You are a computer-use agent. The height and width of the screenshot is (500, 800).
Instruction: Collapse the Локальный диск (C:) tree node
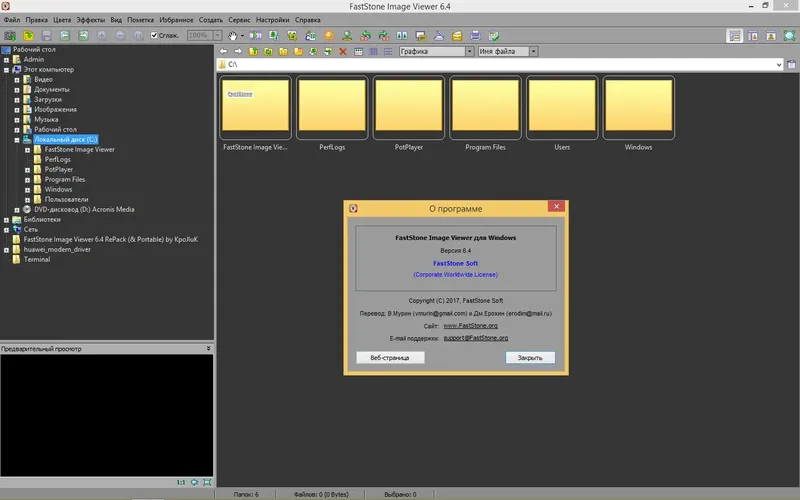click(x=17, y=140)
